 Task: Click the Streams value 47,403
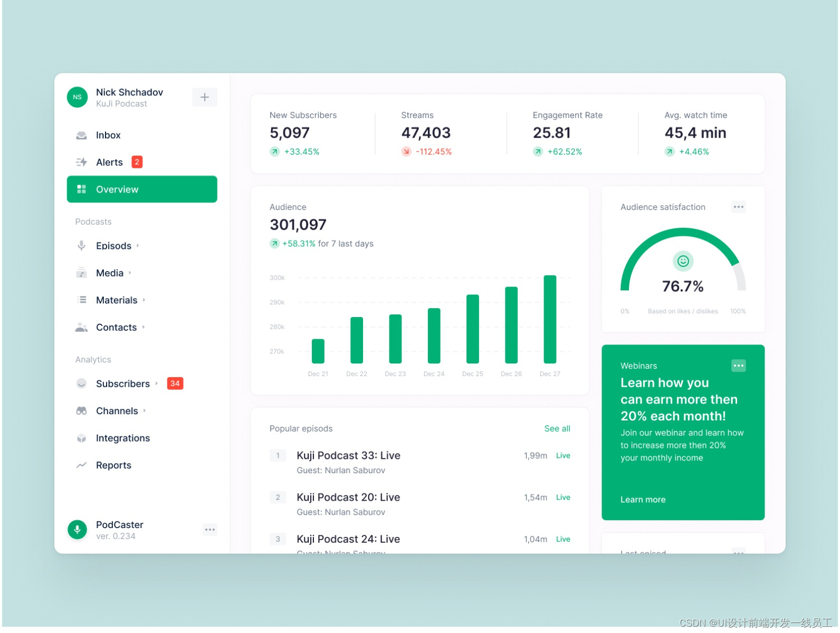(426, 133)
